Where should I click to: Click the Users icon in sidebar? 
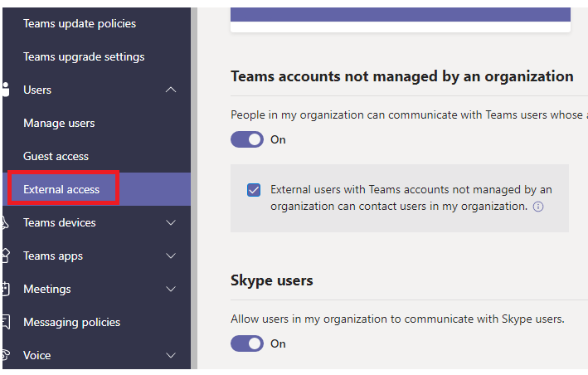5,90
